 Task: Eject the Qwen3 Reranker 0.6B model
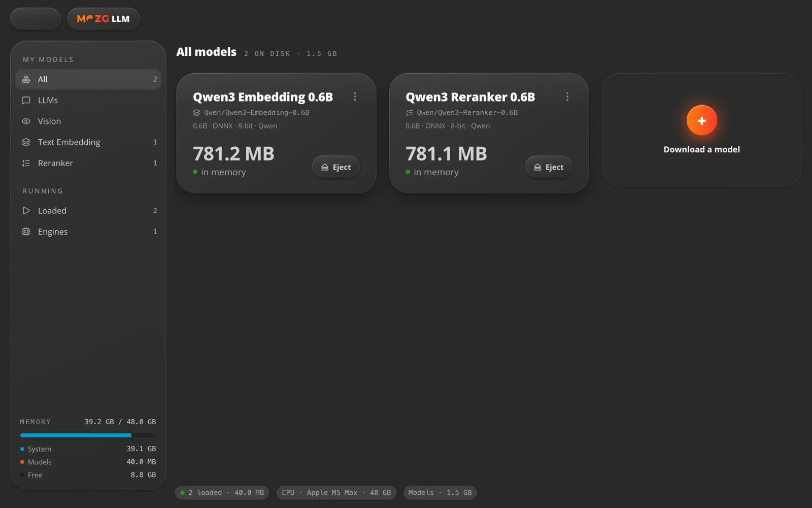pyautogui.click(x=549, y=167)
